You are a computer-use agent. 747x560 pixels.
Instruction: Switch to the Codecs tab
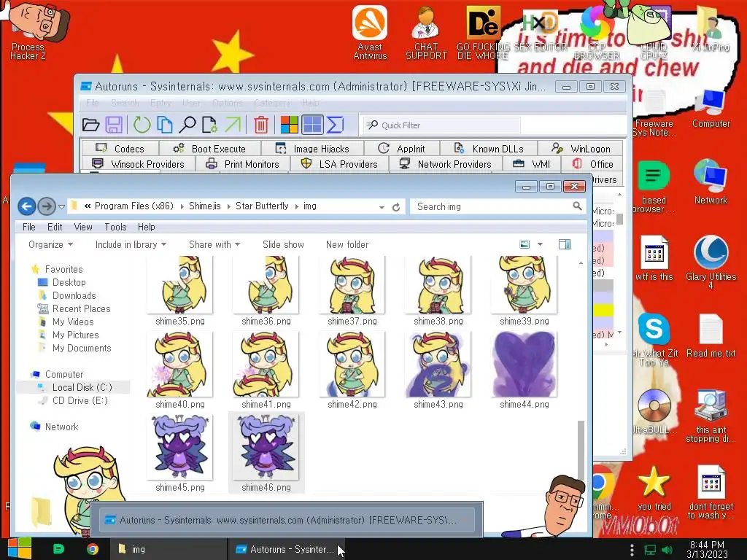(x=120, y=149)
